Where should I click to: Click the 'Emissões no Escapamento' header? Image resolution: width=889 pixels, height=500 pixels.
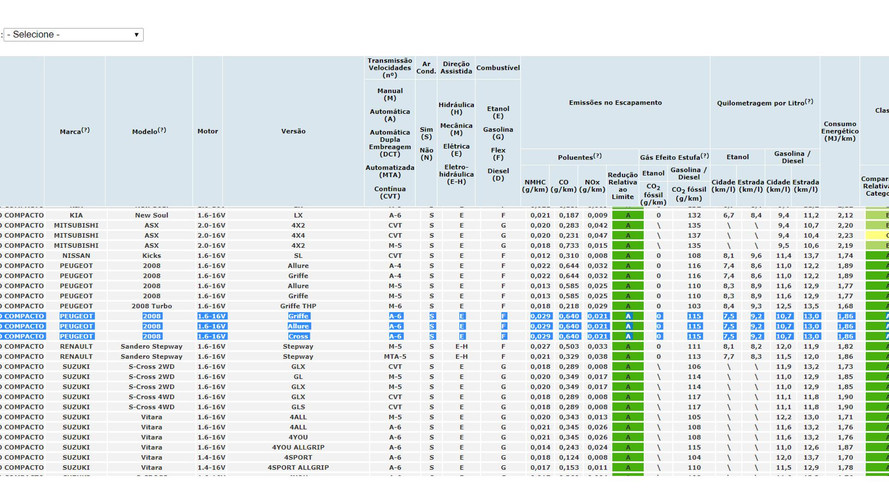click(x=615, y=103)
